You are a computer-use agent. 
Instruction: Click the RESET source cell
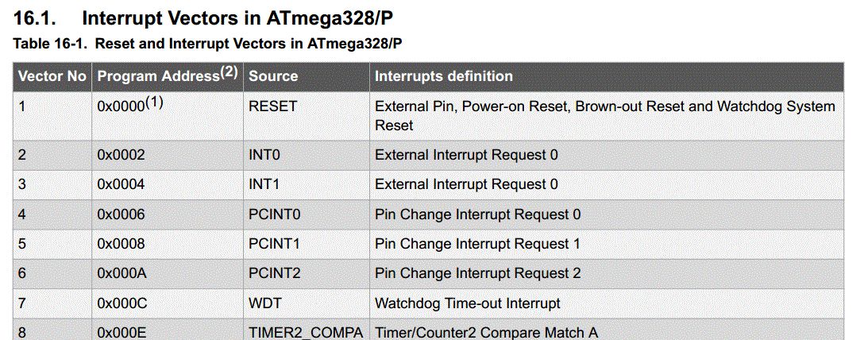pos(272,106)
